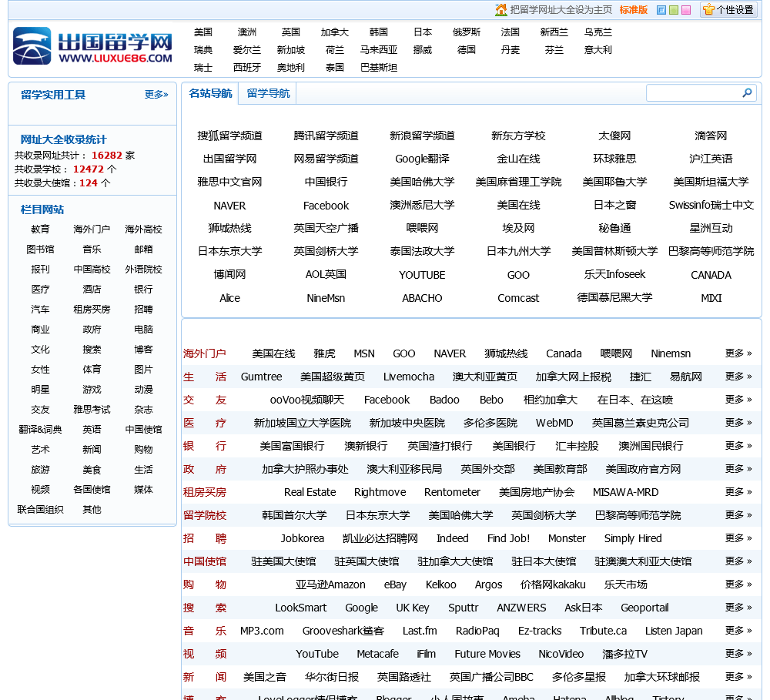
Task: Open WebMD in the 医疗 row
Action: 554,423
